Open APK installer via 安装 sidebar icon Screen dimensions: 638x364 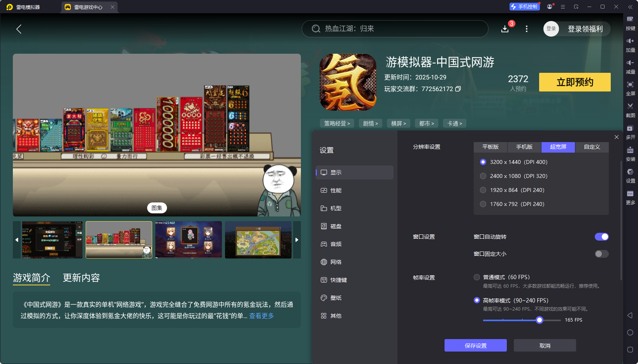click(x=631, y=154)
